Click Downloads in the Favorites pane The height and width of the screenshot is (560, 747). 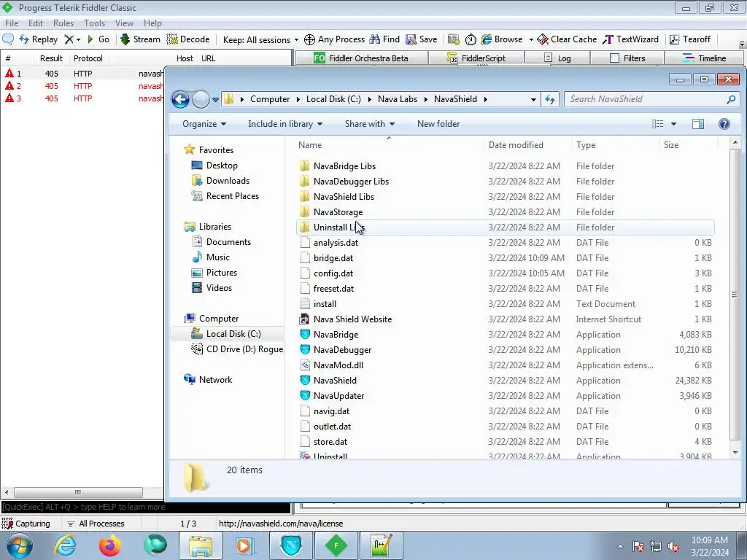228,181
